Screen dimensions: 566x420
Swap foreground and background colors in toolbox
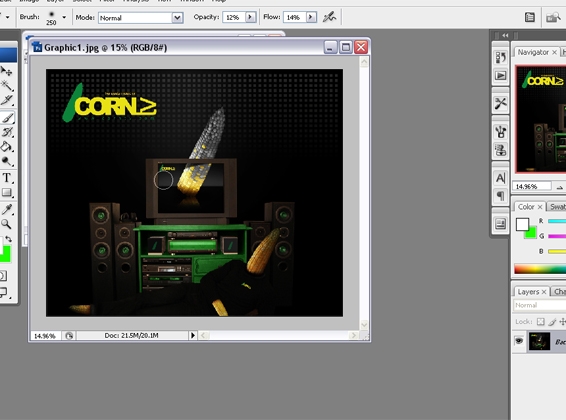[9, 239]
